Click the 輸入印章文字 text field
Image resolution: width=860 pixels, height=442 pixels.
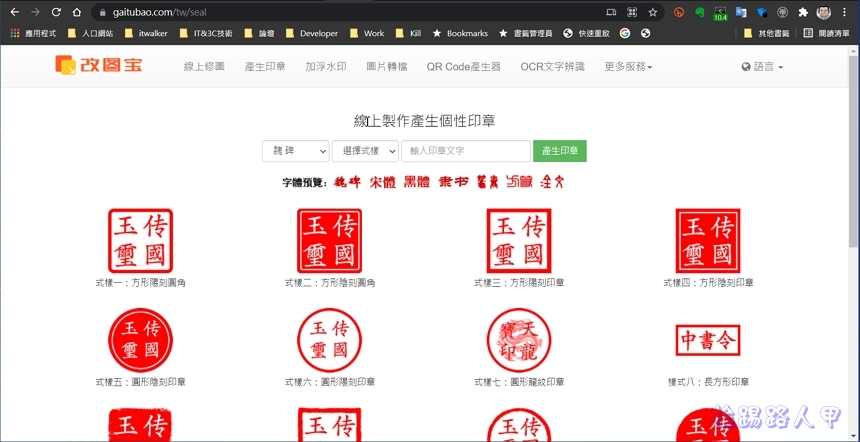point(466,151)
